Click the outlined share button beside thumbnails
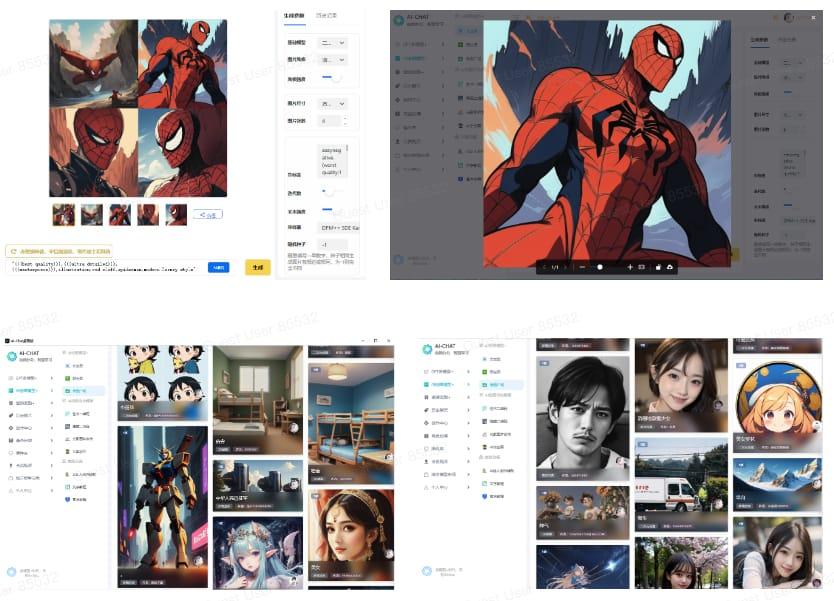The width and height of the screenshot is (834, 601). click(207, 214)
